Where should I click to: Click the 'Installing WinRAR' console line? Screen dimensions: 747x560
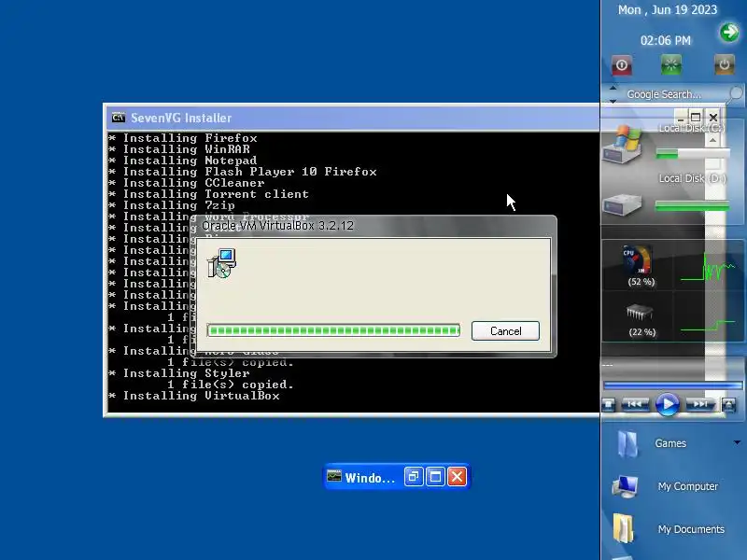coord(179,149)
